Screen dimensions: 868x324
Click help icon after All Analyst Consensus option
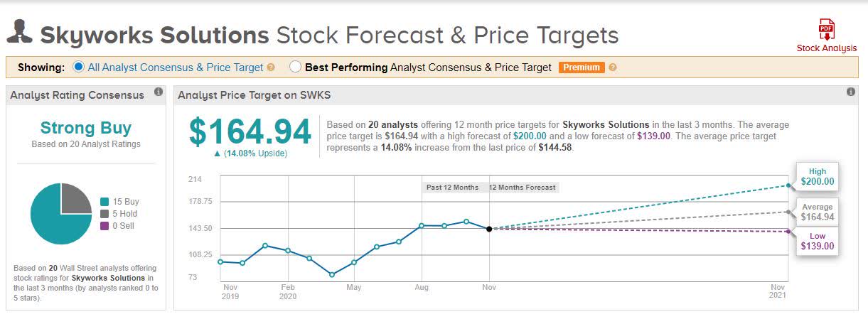[271, 67]
